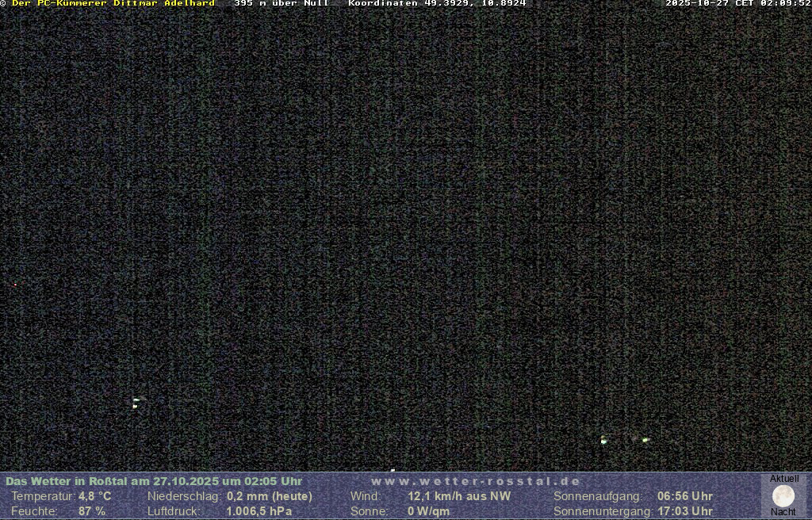Click the air pressure value 1.006,5 hPa
This screenshot has width=812, height=520.
259,511
